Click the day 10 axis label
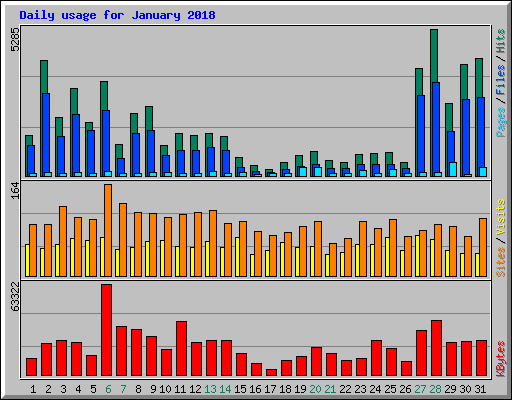Image resolution: width=512 pixels, height=400 pixels. (165, 389)
